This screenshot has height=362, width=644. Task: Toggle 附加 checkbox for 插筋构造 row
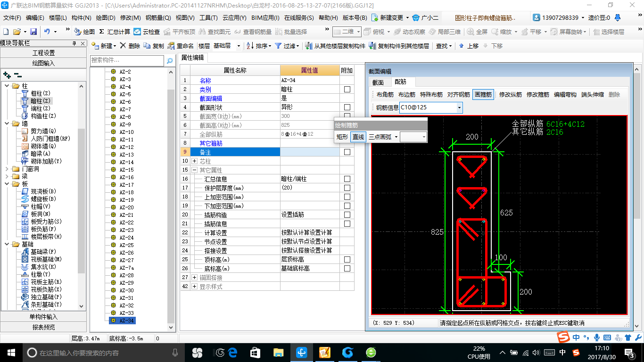(x=347, y=214)
